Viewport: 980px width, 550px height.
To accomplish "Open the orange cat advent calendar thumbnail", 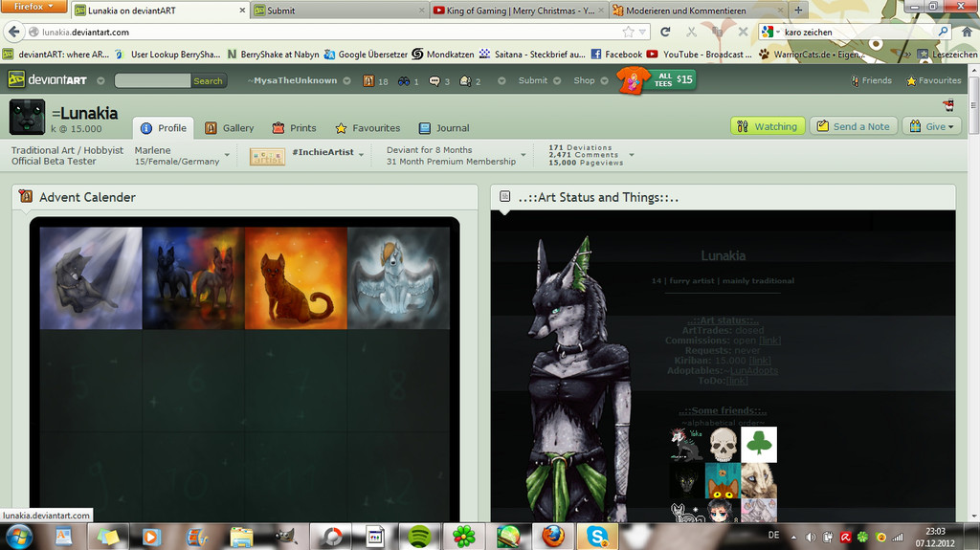I will [x=297, y=278].
